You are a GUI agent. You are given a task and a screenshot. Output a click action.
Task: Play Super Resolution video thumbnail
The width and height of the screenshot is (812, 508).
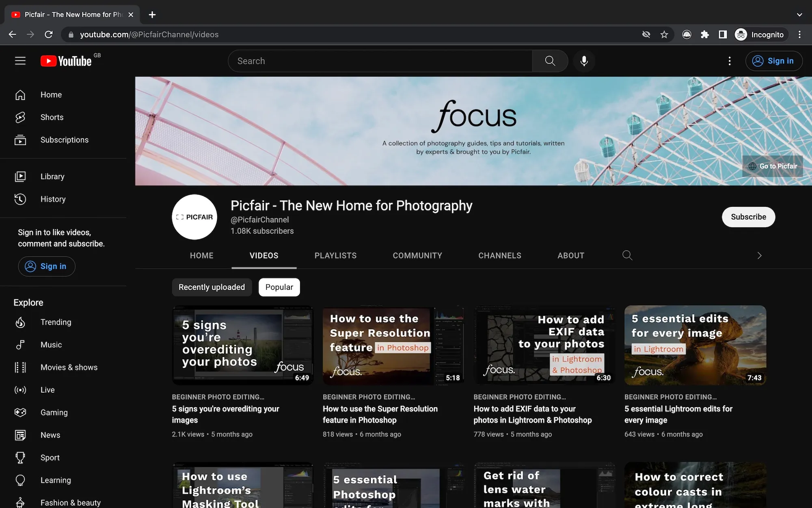pyautogui.click(x=393, y=345)
